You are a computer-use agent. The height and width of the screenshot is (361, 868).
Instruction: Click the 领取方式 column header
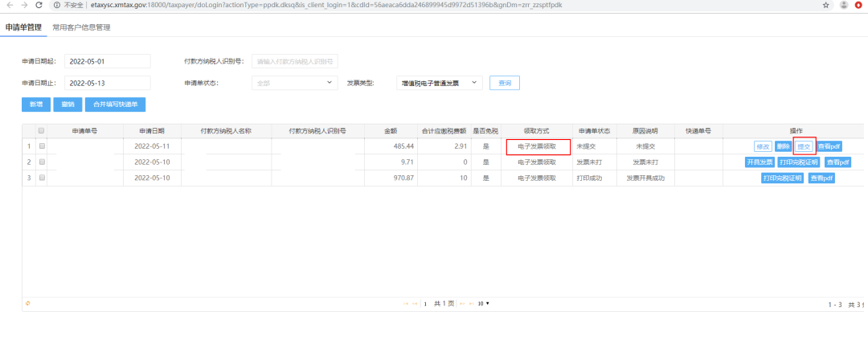536,131
